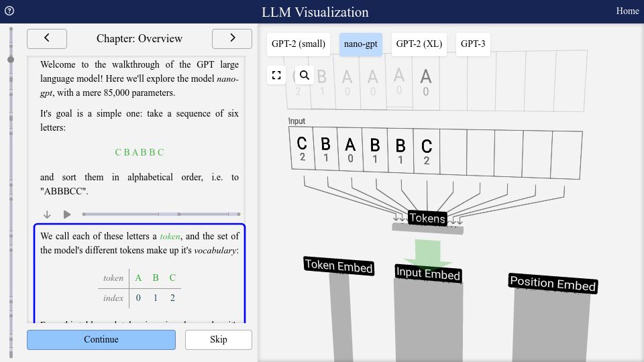
Task: Click the Tokens label in visualization
Action: tap(427, 218)
